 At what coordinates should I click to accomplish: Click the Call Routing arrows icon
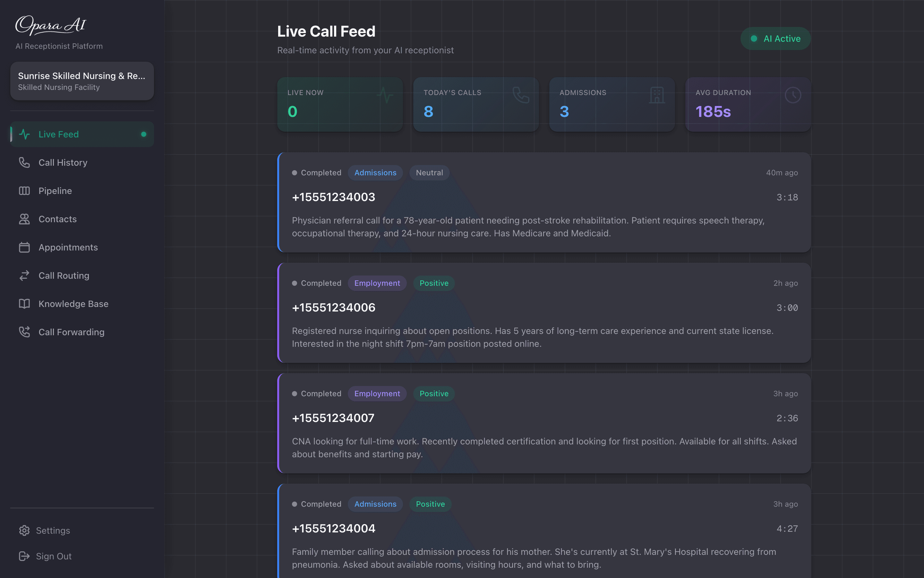pos(24,276)
